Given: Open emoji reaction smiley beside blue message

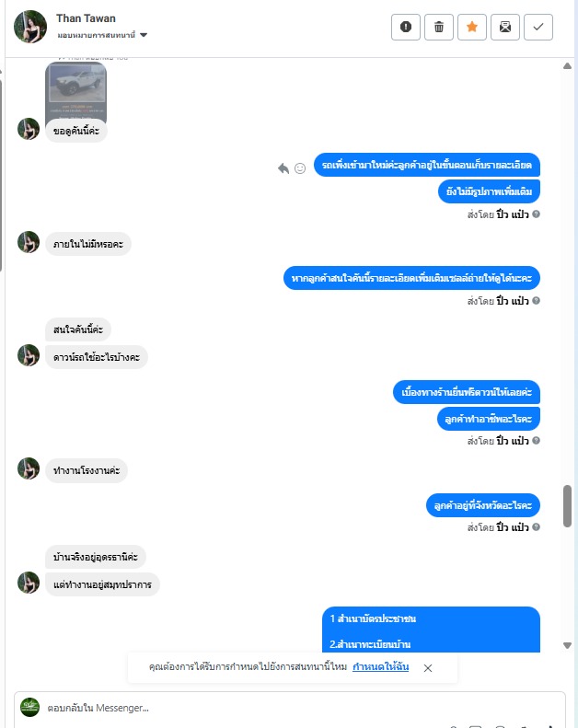Looking at the screenshot, I should [x=300, y=168].
